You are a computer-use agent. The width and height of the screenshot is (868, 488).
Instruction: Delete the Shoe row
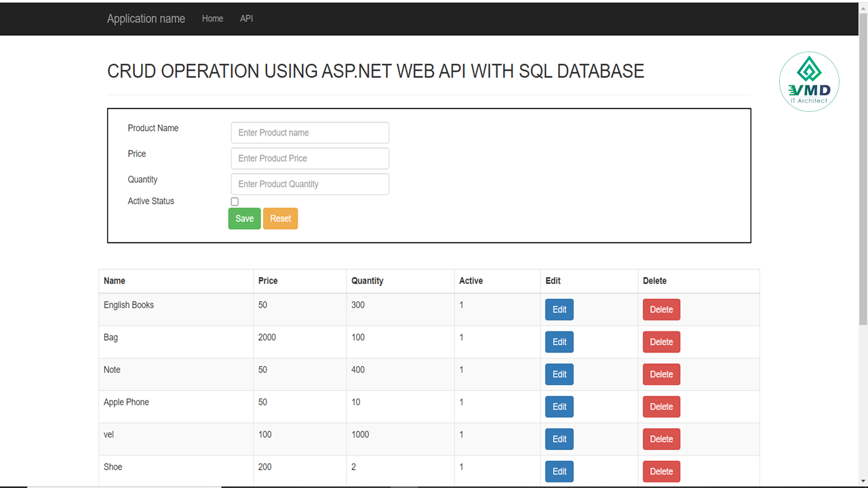[661, 472]
